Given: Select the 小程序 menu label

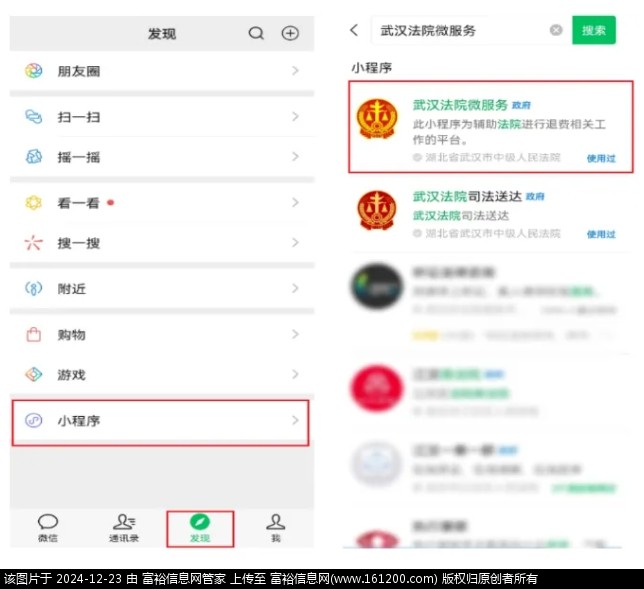Looking at the screenshot, I should click(x=79, y=421).
